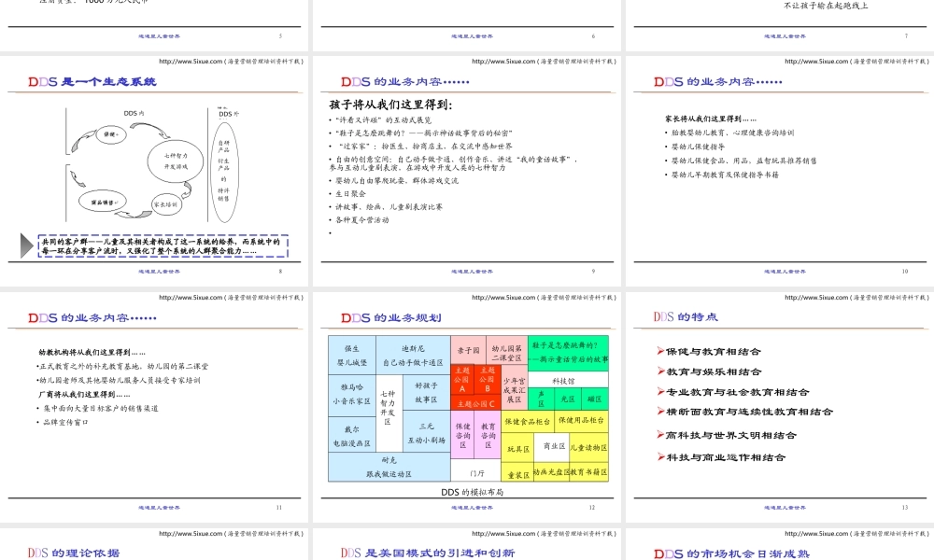This screenshot has height=560, width=934.
Task: Click the 耐克跟我做运动区 cell
Action: pos(391,467)
